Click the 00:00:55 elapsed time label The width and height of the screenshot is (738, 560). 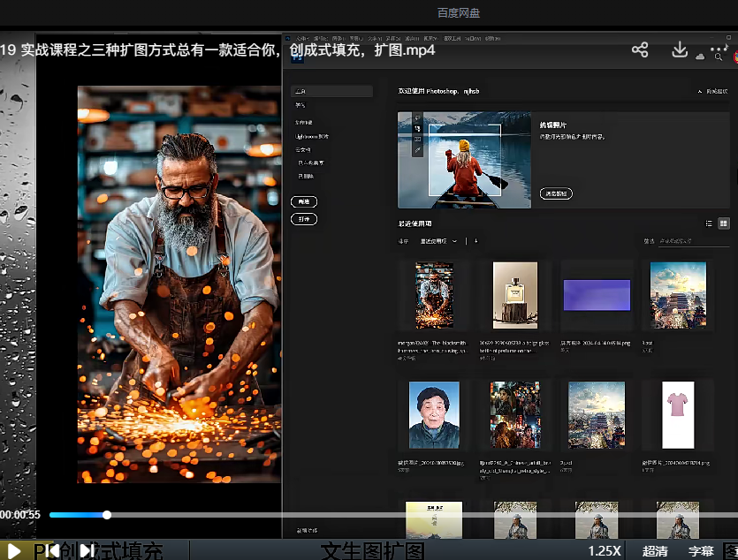tap(20, 514)
